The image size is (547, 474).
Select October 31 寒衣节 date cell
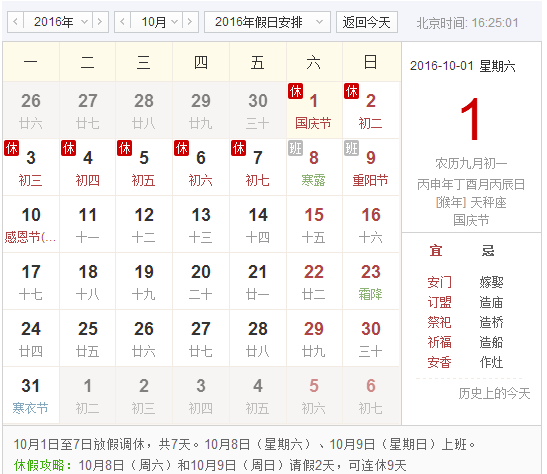click(x=31, y=395)
